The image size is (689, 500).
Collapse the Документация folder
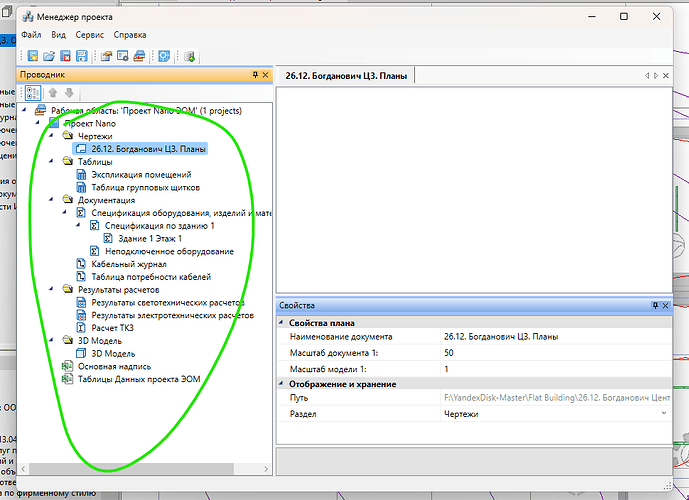[x=51, y=199]
